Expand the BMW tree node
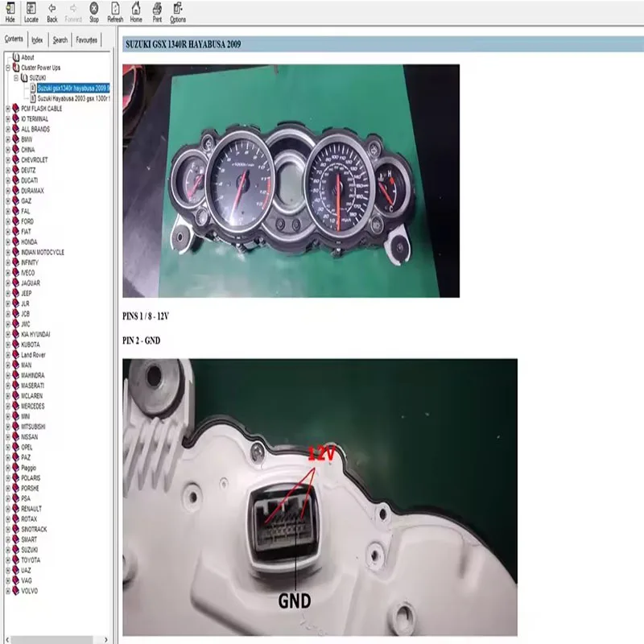This screenshot has height=644, width=644. point(7,138)
